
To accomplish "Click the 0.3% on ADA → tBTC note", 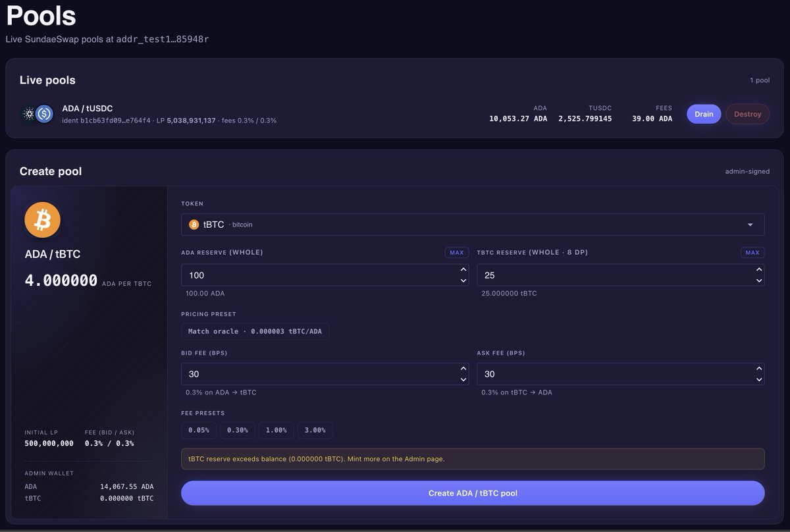I will click(221, 392).
